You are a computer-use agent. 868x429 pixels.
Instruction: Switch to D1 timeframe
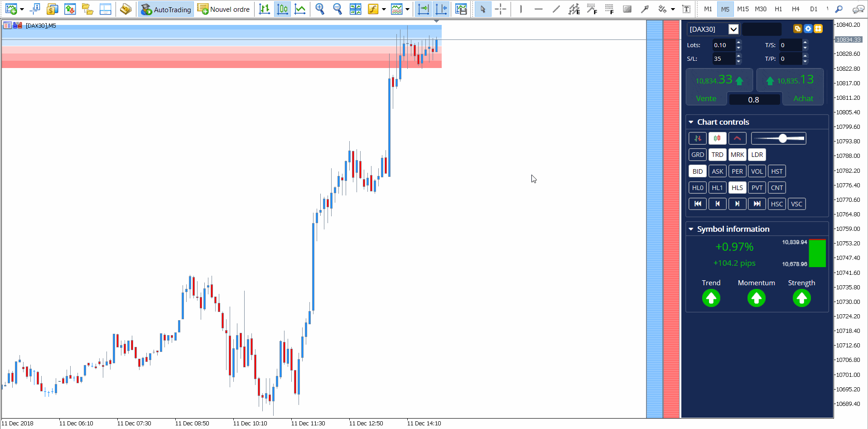[814, 9]
